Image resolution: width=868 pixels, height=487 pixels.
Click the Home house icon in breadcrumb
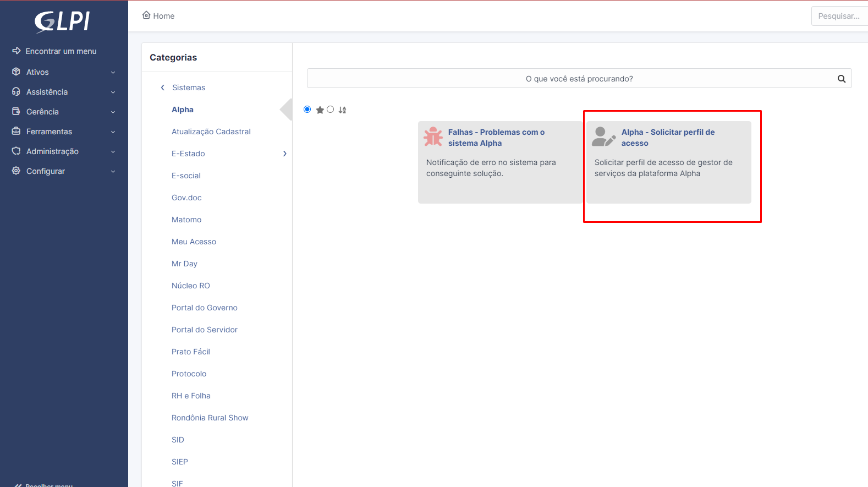tap(146, 15)
